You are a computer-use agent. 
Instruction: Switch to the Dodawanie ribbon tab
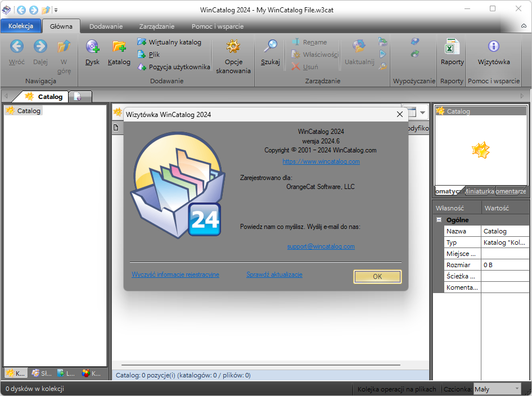pyautogui.click(x=106, y=26)
